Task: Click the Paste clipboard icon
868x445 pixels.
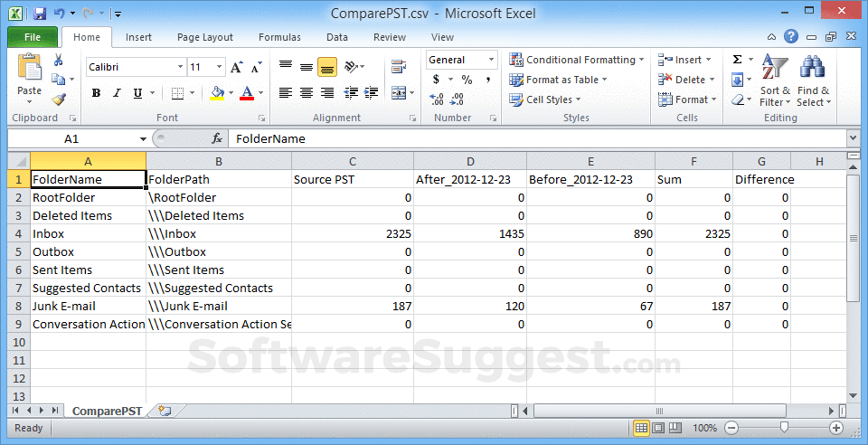Action: pyautogui.click(x=29, y=68)
